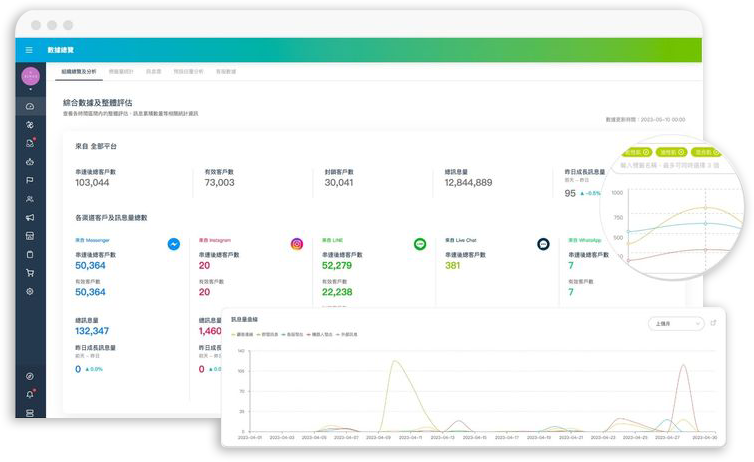This screenshot has height=462, width=754.
Task: Click the 綜合數據及整體評估 heading
Action: coord(98,102)
